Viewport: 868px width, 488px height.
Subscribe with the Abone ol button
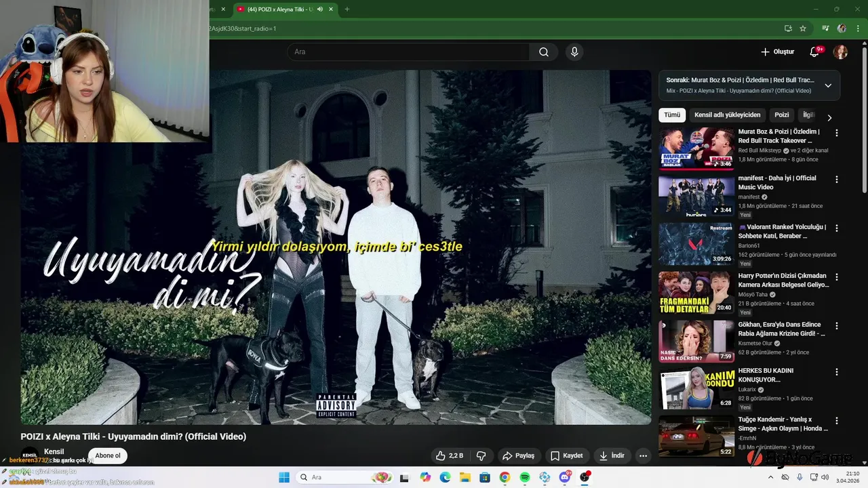pos(108,455)
